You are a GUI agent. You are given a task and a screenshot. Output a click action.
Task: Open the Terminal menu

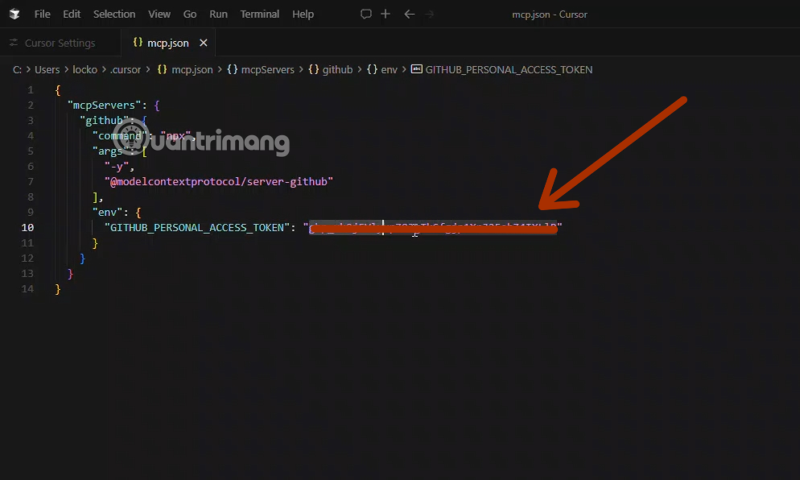pos(259,14)
